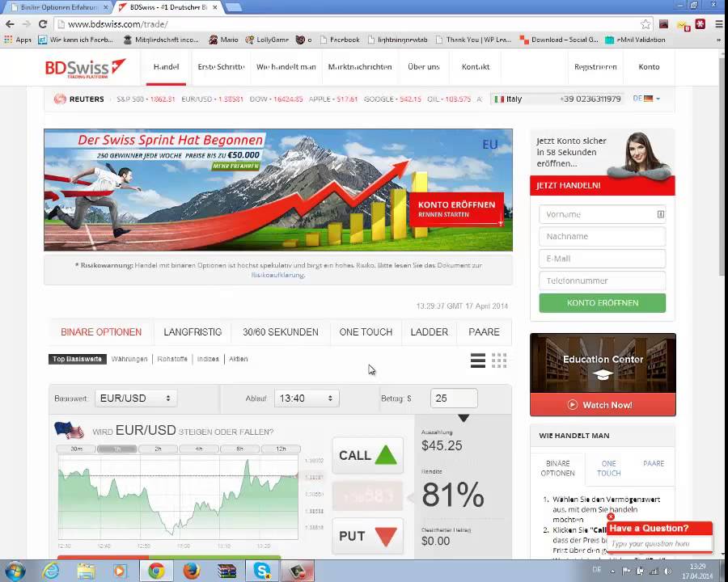Switch to PAARE trading tab
Image resolution: width=728 pixels, height=582 pixels.
tap(484, 332)
